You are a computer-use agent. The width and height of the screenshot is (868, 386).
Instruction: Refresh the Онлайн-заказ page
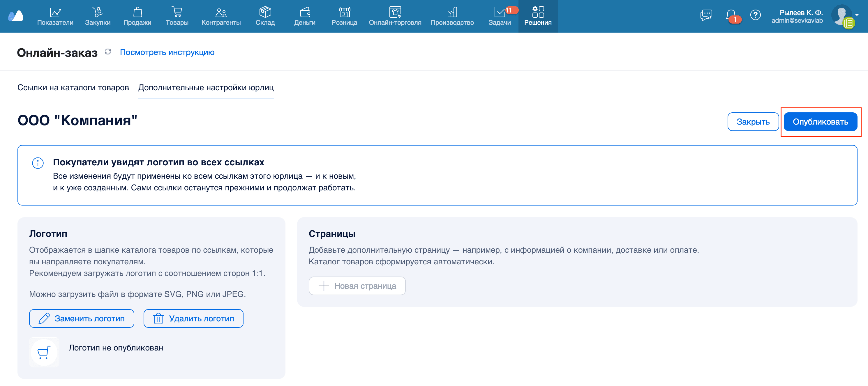click(107, 52)
